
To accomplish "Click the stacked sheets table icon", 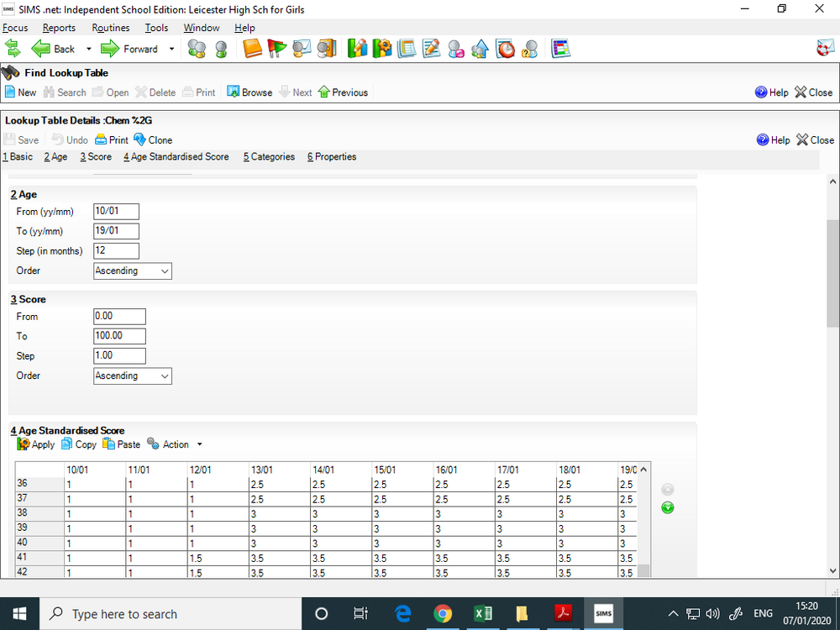I will [407, 49].
